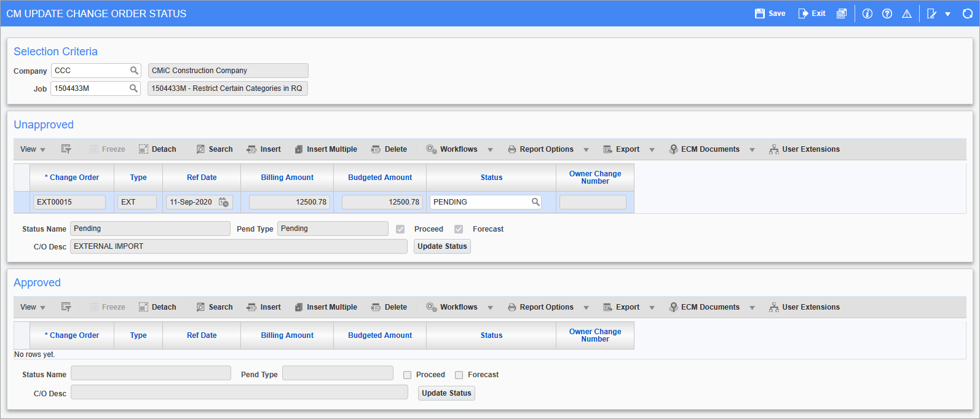Click the Save icon in header
The image size is (980, 419).
(760, 14)
